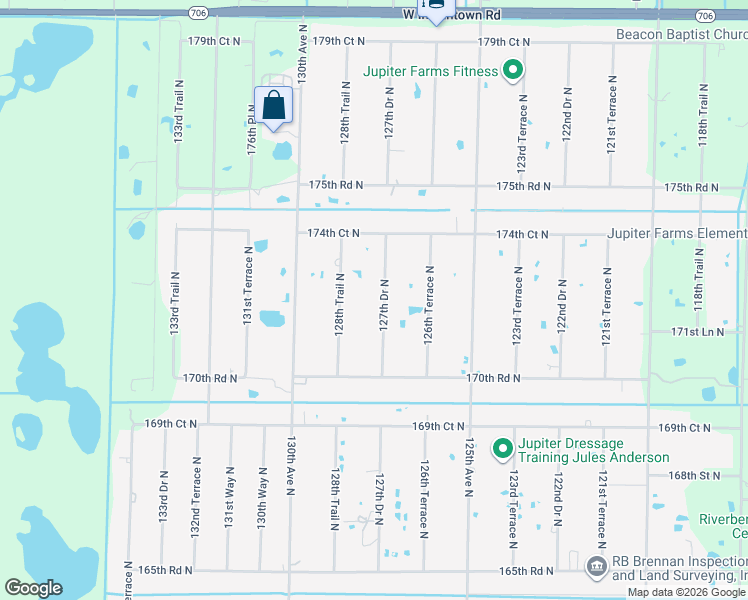Open Jupiter Dressage Training Jules Anderson label
This screenshot has width=748, height=600.
[x=593, y=450]
